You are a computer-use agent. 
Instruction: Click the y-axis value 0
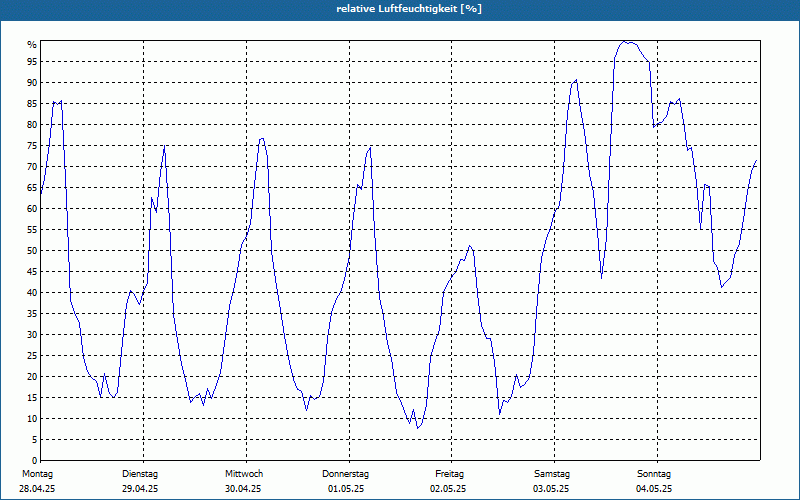(34, 461)
